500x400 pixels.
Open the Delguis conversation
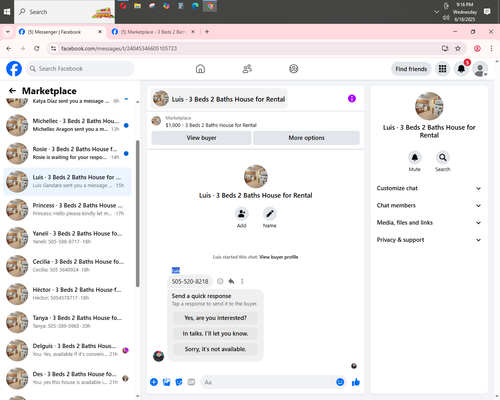tap(67, 350)
